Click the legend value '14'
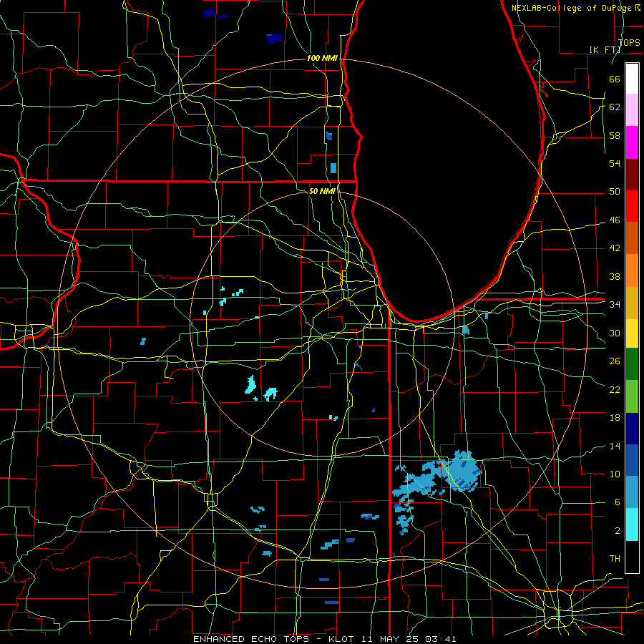Image resolution: width=644 pixels, height=644 pixels. (615, 446)
